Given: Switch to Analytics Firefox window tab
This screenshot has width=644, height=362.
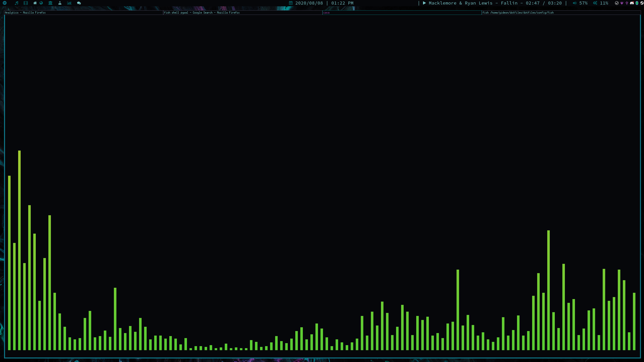Looking at the screenshot, I should pos(25,13).
